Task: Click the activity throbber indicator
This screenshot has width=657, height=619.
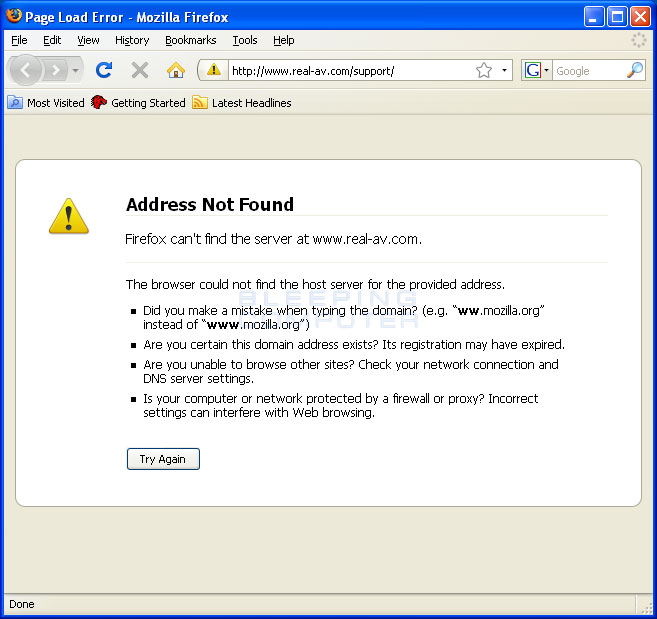Action: coord(639,40)
